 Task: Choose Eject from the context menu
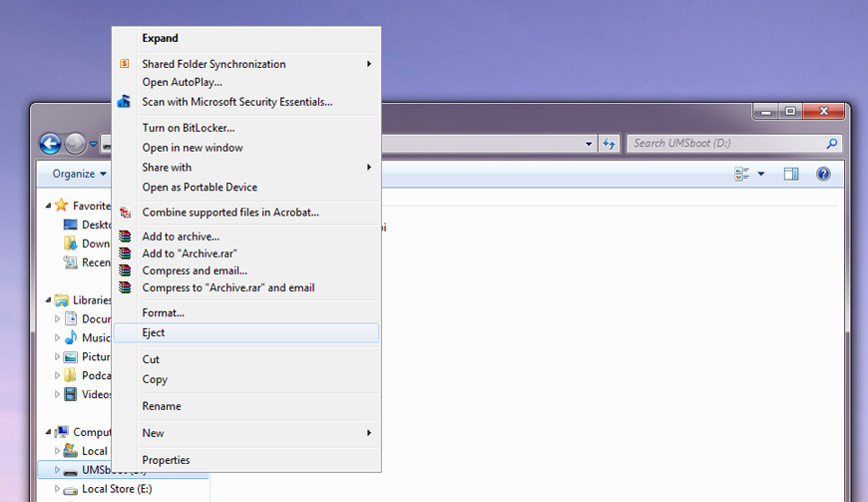pos(154,333)
